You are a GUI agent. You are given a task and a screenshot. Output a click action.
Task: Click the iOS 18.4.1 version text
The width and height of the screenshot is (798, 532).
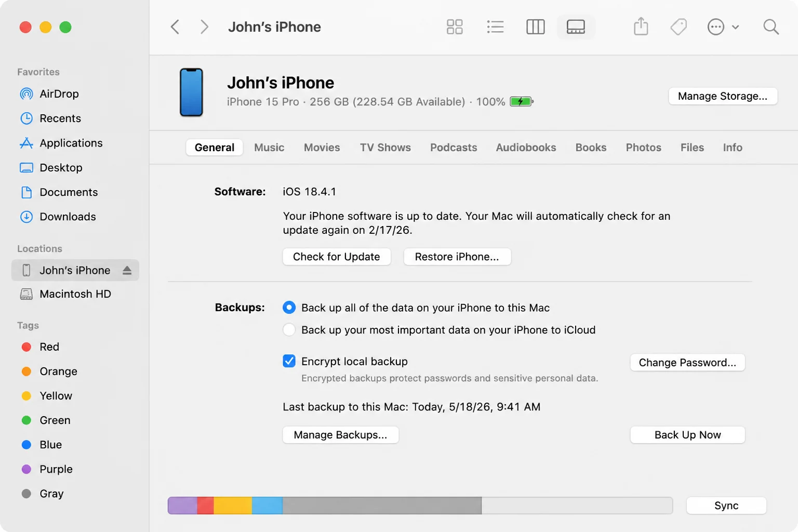(309, 192)
